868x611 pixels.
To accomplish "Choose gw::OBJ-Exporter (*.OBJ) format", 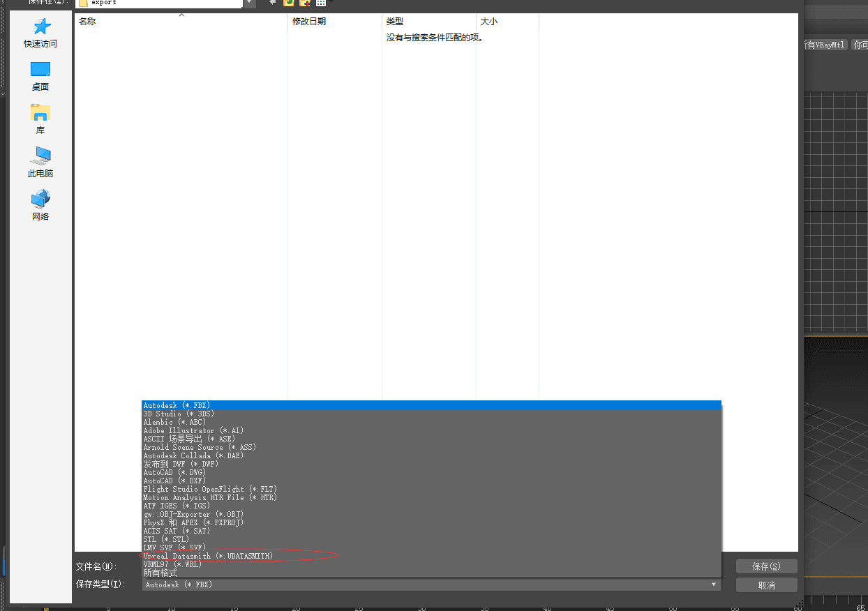I will [431, 514].
